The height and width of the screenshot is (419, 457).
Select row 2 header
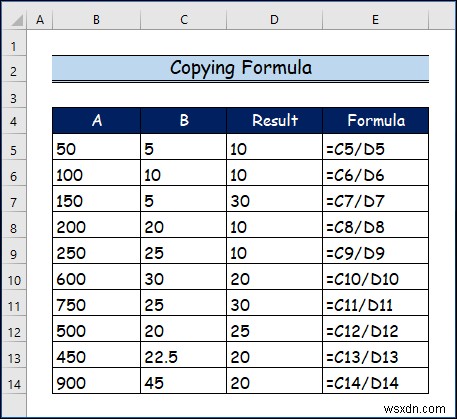[14, 69]
